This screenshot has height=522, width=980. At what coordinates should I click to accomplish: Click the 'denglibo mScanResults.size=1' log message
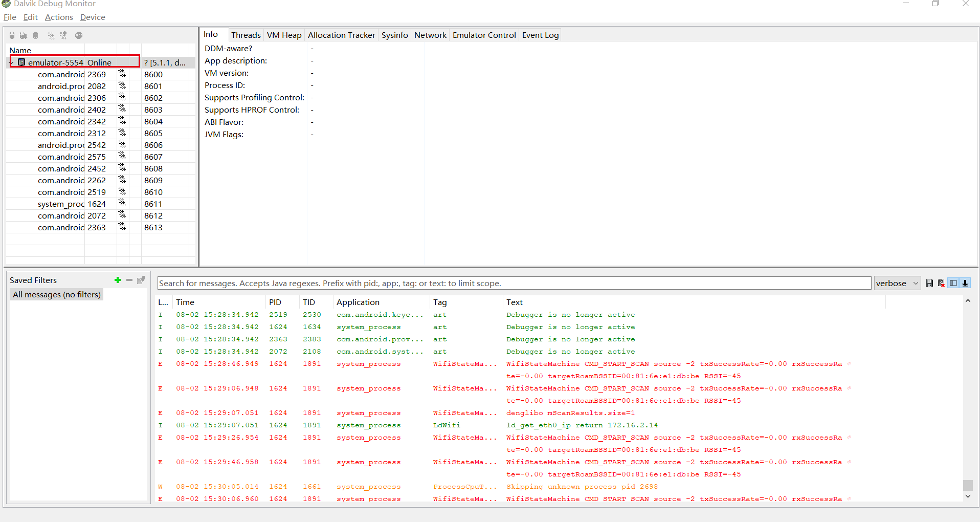(570, 413)
